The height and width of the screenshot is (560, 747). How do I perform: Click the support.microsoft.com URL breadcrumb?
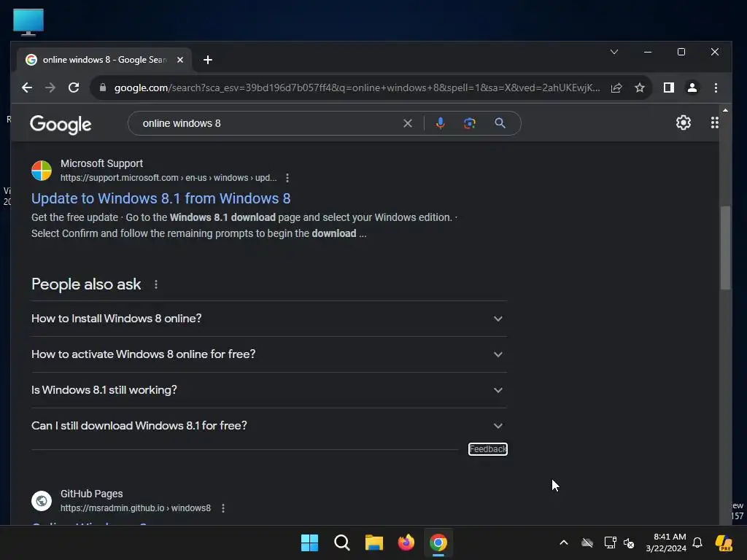(x=169, y=178)
